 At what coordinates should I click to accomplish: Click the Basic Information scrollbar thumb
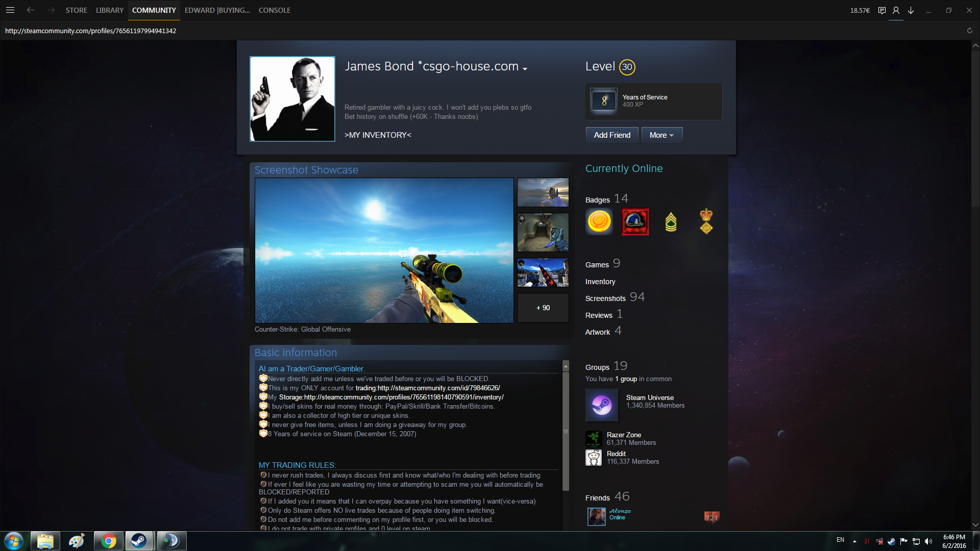(x=566, y=431)
